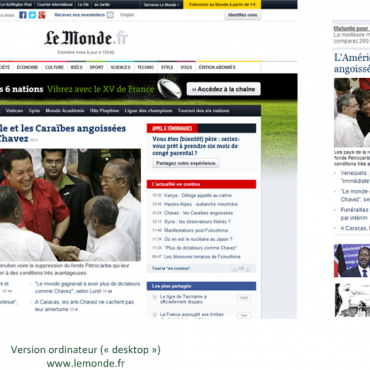Open 'Le tigre de Tasmanie' shared article
370x370 pixels.
point(183,299)
